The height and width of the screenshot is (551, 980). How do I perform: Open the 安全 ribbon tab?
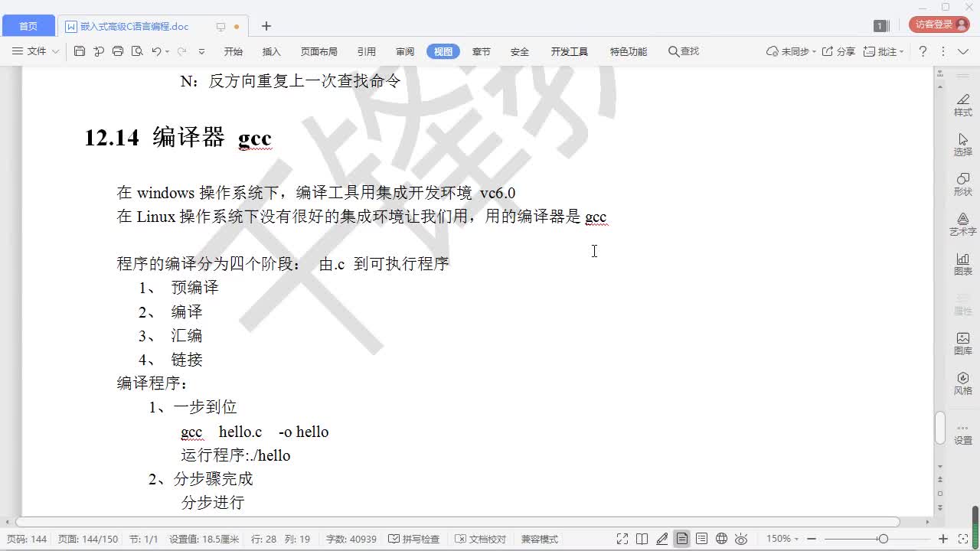click(520, 51)
